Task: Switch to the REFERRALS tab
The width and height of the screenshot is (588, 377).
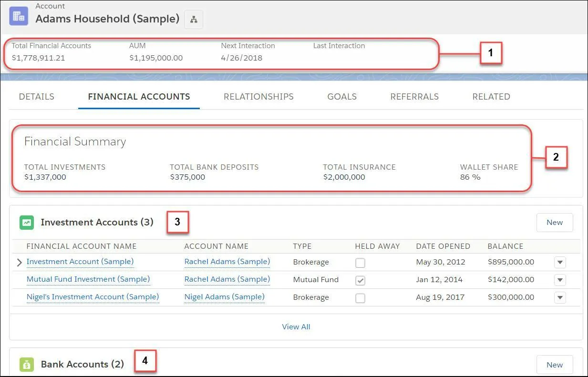Action: [x=414, y=96]
